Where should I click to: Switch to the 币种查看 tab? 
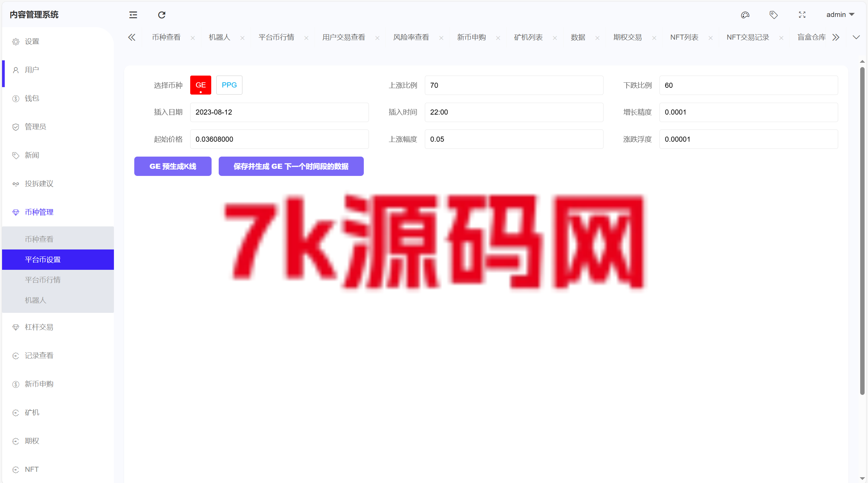166,37
